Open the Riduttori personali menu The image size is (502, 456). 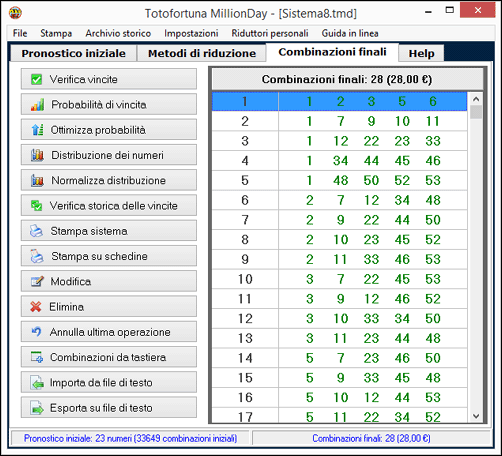coord(270,33)
